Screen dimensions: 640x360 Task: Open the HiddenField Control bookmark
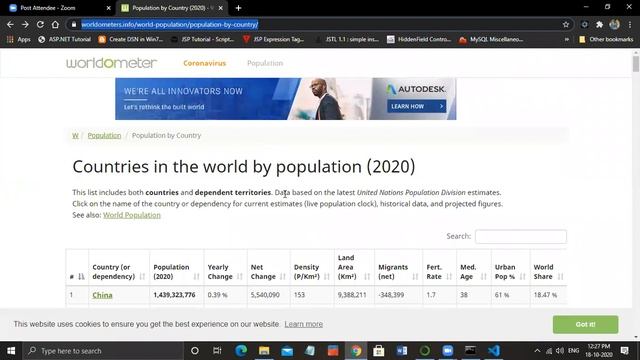[x=419, y=39]
